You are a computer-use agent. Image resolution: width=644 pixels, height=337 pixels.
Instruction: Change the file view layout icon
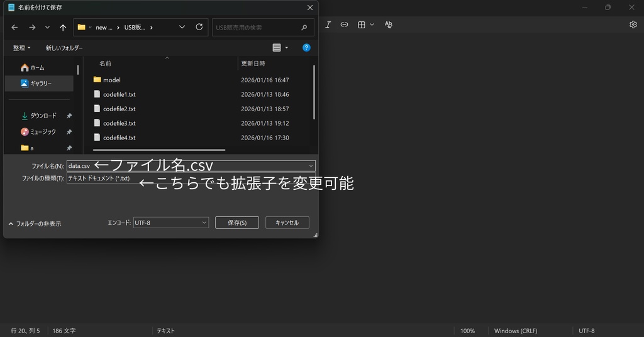pos(277,48)
